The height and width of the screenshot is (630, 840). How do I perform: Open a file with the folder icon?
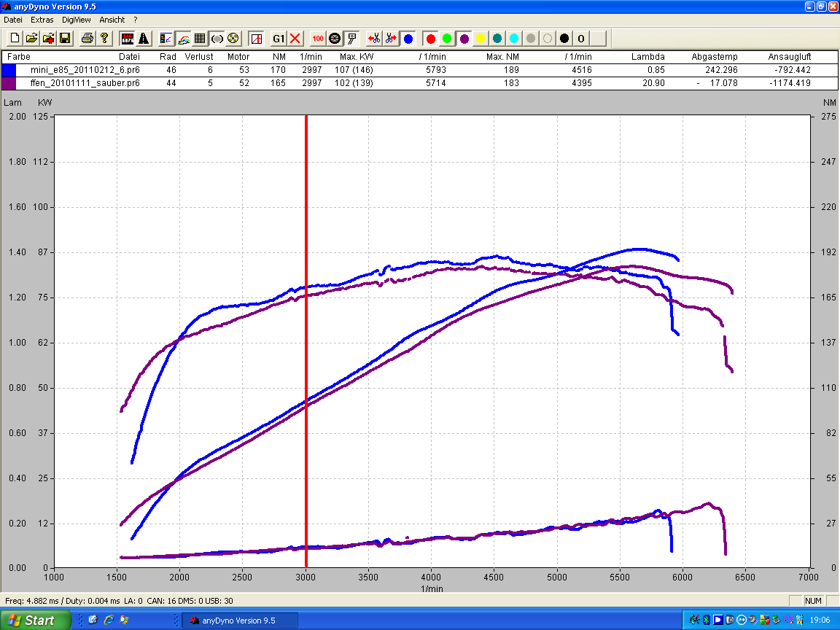pyautogui.click(x=31, y=38)
